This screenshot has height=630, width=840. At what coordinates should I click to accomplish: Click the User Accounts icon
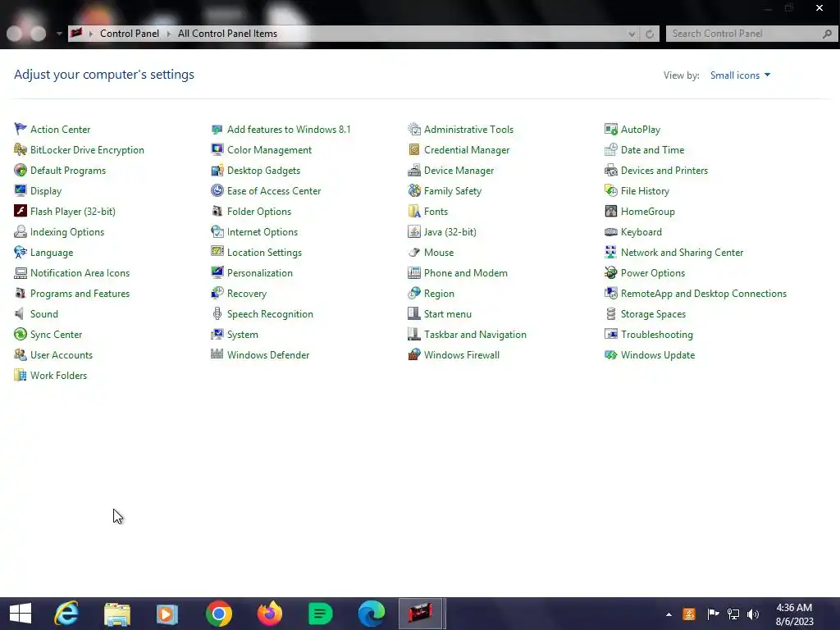coord(21,354)
